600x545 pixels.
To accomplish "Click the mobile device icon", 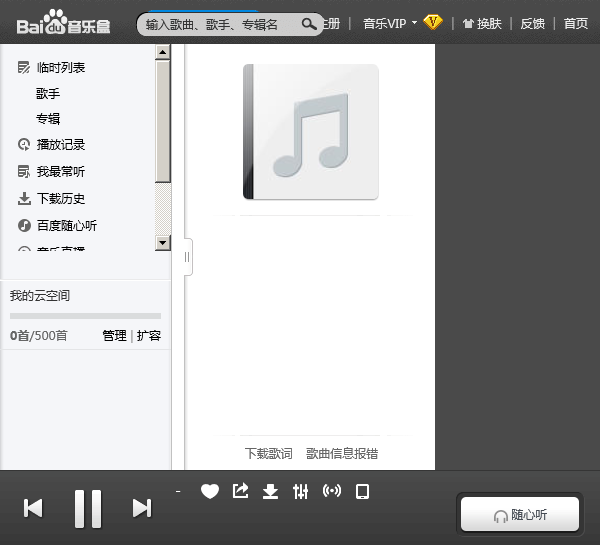I will click(362, 491).
